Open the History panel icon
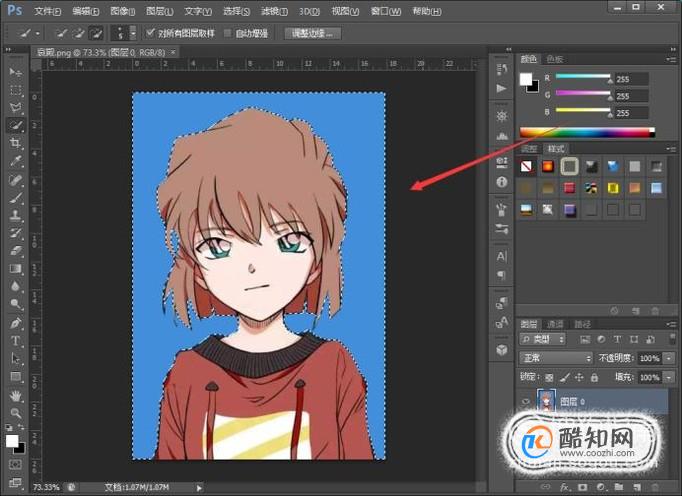 [x=501, y=69]
